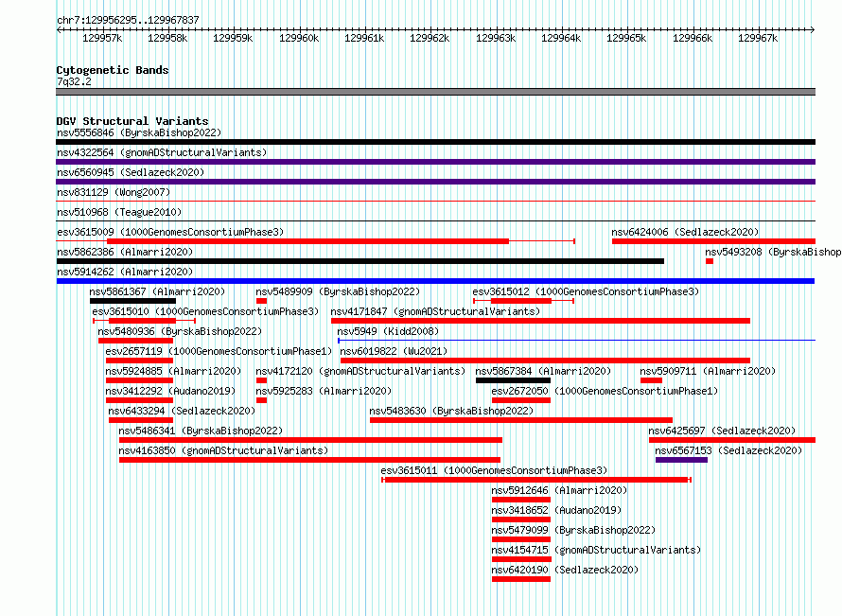The image size is (842, 616).
Task: Click nsv6420190 (Sedlazeck2020) label
Action: coord(566,570)
